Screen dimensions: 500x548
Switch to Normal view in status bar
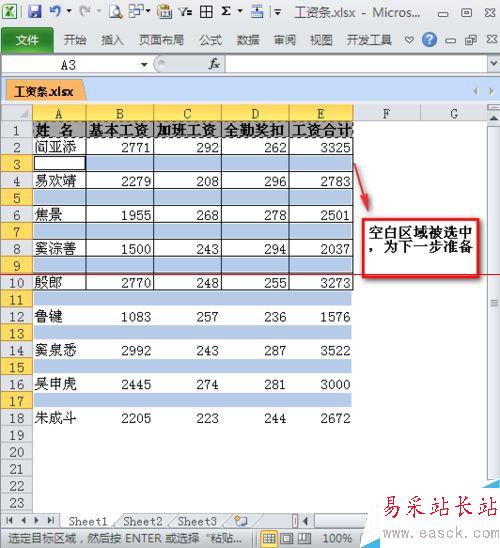(269, 538)
